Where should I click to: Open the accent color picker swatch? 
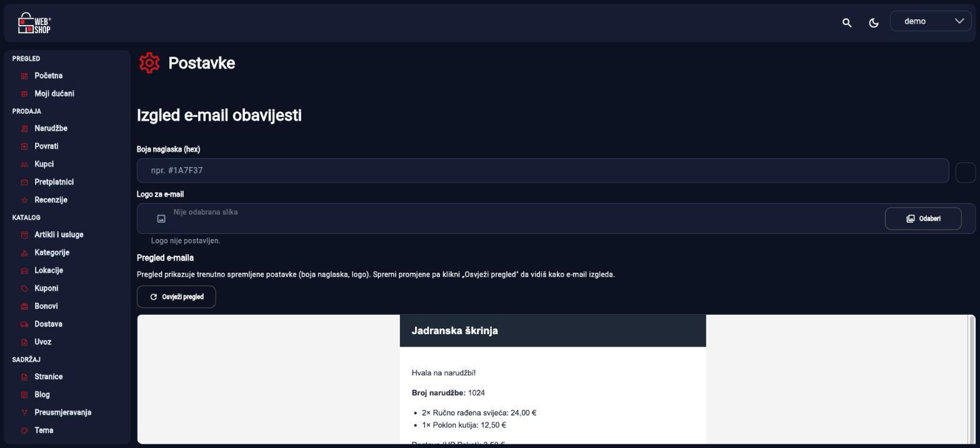click(x=965, y=172)
